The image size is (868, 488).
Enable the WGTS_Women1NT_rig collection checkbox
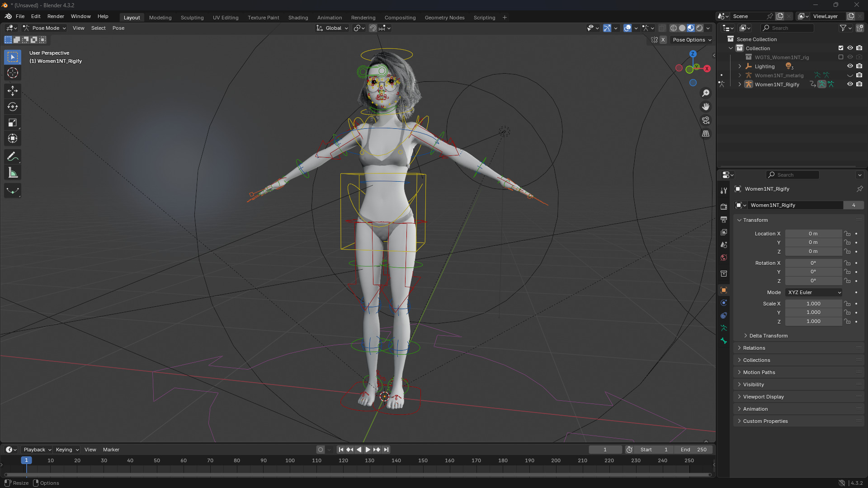tap(841, 57)
